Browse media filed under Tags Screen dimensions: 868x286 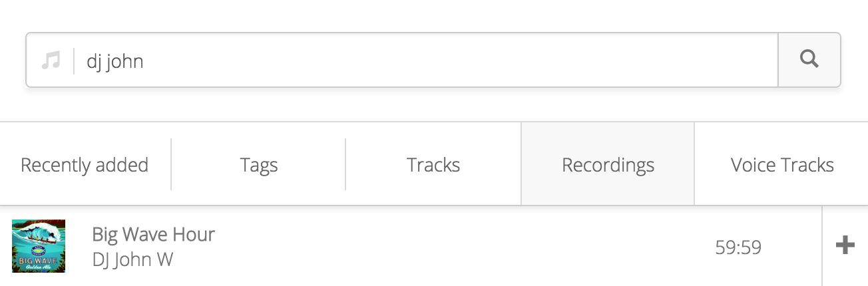click(x=259, y=164)
